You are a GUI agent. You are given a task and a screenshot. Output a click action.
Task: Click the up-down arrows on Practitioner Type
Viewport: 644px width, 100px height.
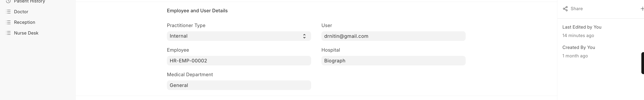coord(304,36)
